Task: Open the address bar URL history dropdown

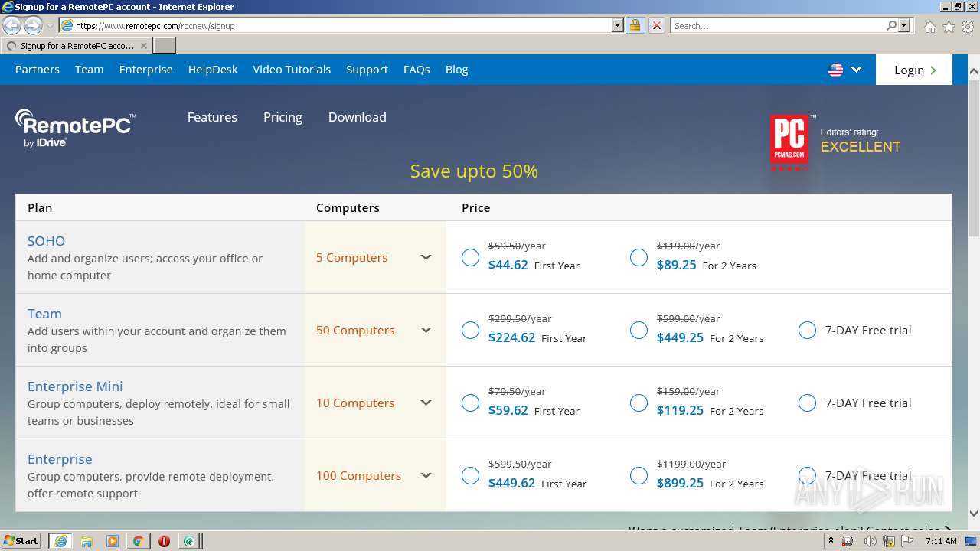Action: tap(618, 25)
